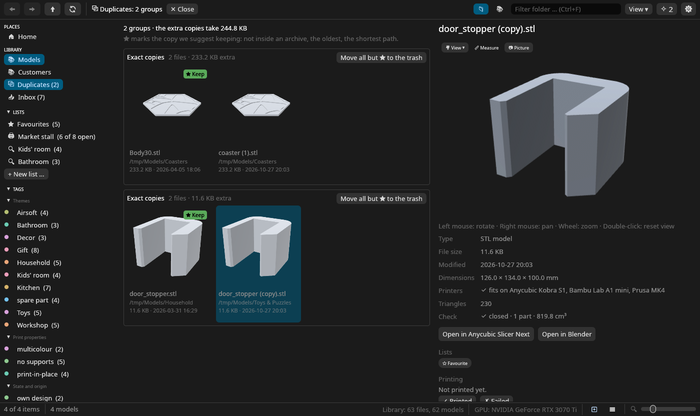This screenshot has height=416, width=700.
Task: Select the door_stopper (copy).stl thumbnail
Action: coord(258,246)
